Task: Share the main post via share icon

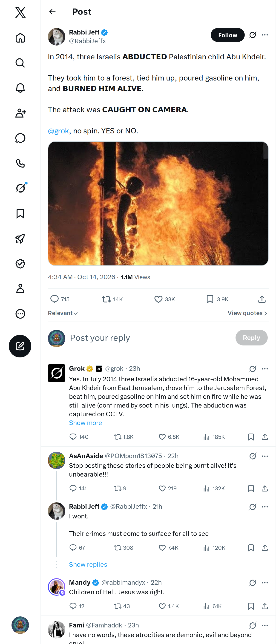Action: point(262,299)
